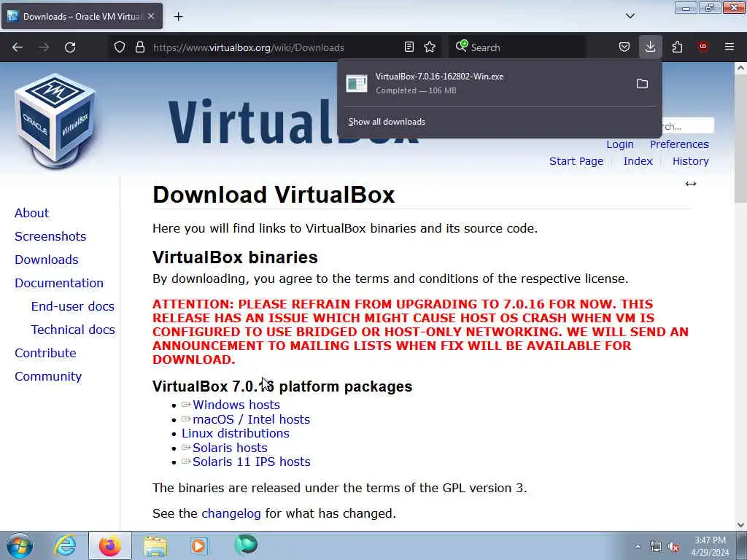Open the Login link

click(x=620, y=144)
